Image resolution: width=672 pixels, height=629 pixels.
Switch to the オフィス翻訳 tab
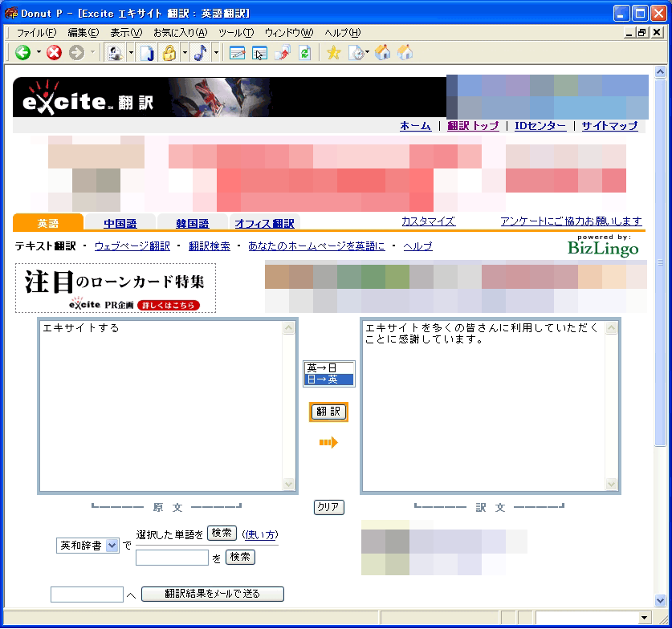(264, 224)
